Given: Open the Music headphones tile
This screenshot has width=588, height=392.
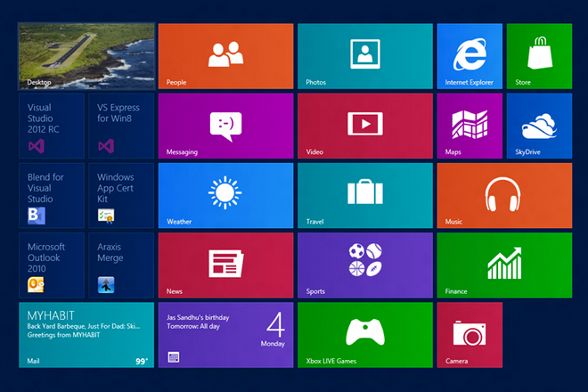Looking at the screenshot, I should point(505,195).
